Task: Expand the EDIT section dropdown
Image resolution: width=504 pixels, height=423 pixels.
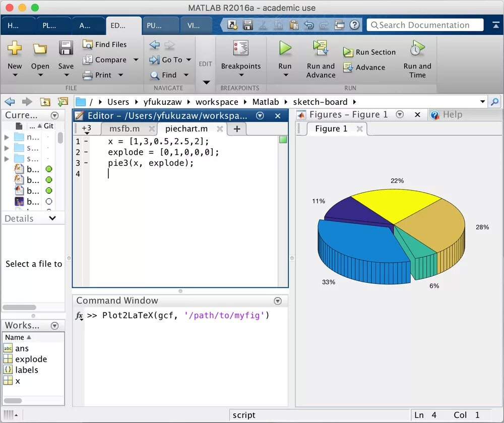Action: click(x=206, y=82)
